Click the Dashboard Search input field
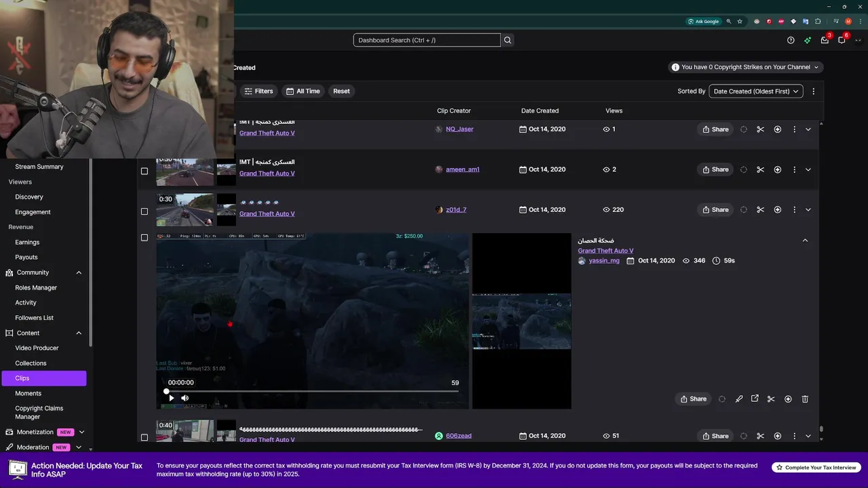868x488 pixels. tap(427, 40)
